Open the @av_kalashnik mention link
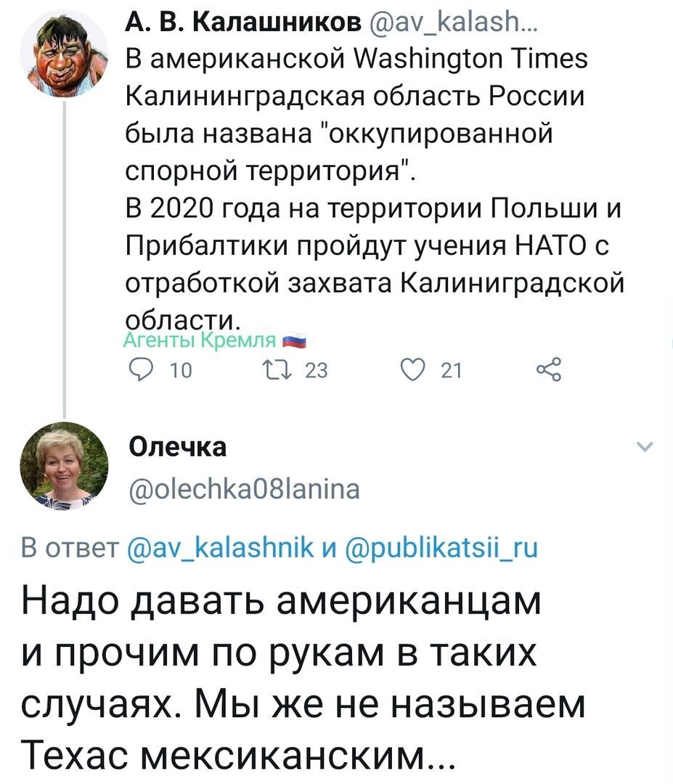 click(221, 547)
